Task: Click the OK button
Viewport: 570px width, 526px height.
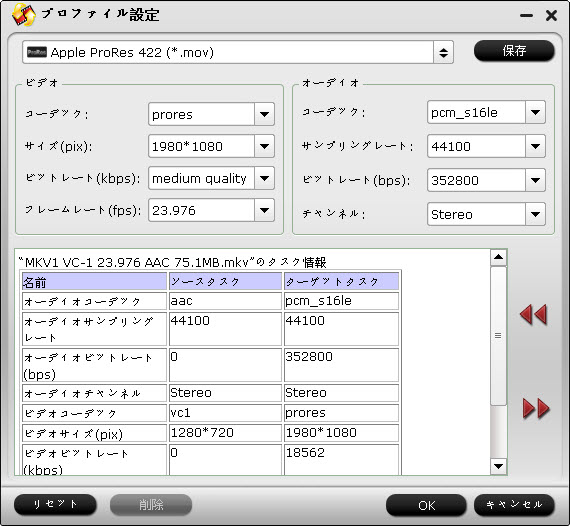Action: [426, 505]
